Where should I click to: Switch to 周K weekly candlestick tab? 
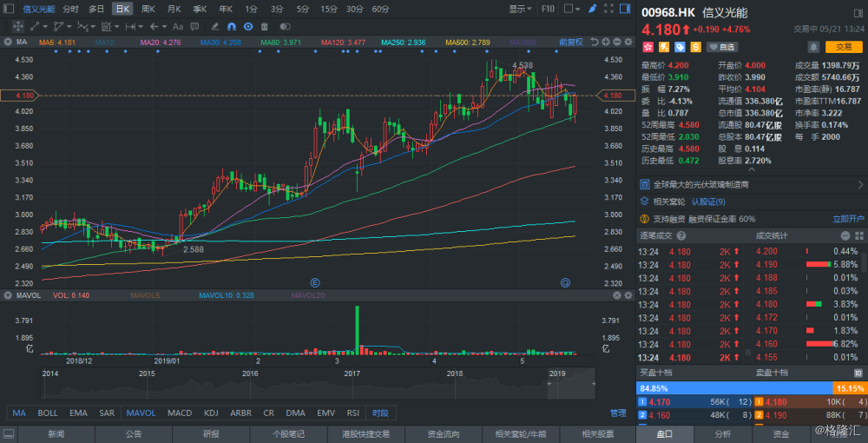point(148,9)
